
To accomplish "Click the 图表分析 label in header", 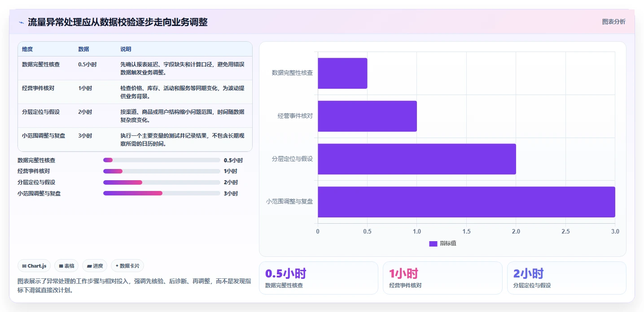I will [613, 22].
